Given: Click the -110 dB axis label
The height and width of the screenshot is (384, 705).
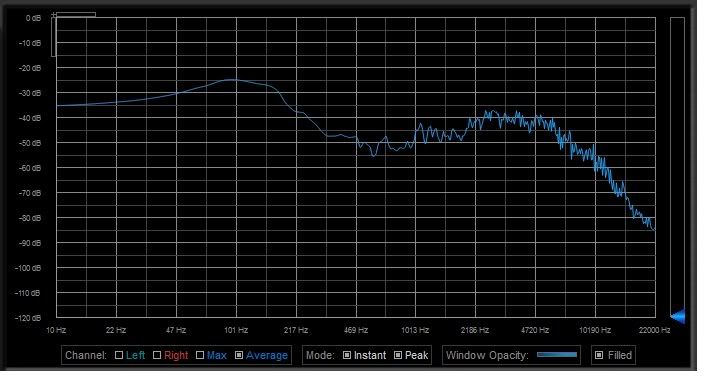Looking at the screenshot, I should pos(28,293).
